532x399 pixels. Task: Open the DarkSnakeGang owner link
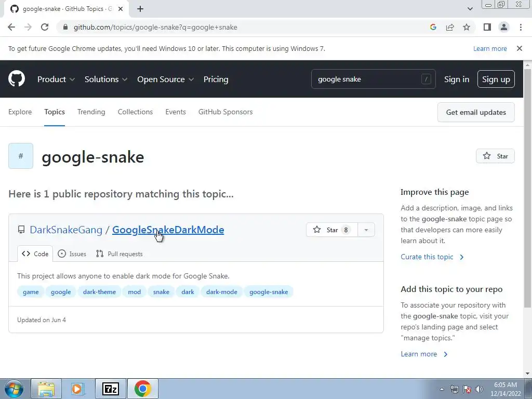tap(66, 230)
